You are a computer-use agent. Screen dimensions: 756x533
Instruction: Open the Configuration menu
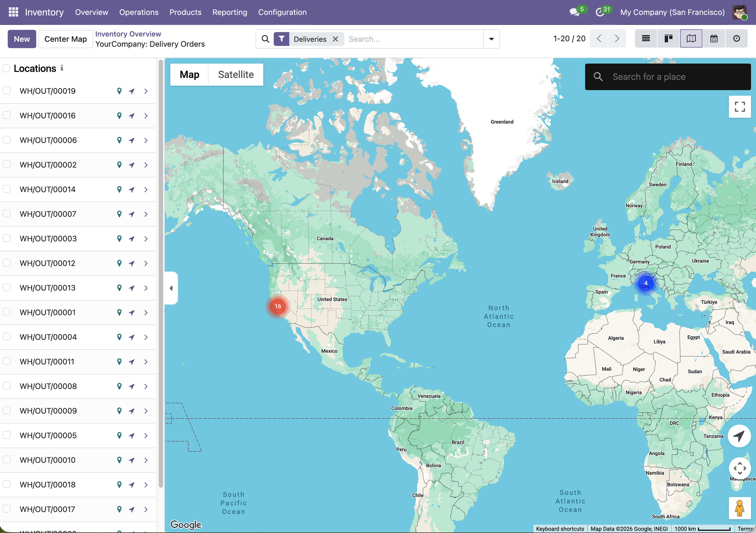pos(282,12)
